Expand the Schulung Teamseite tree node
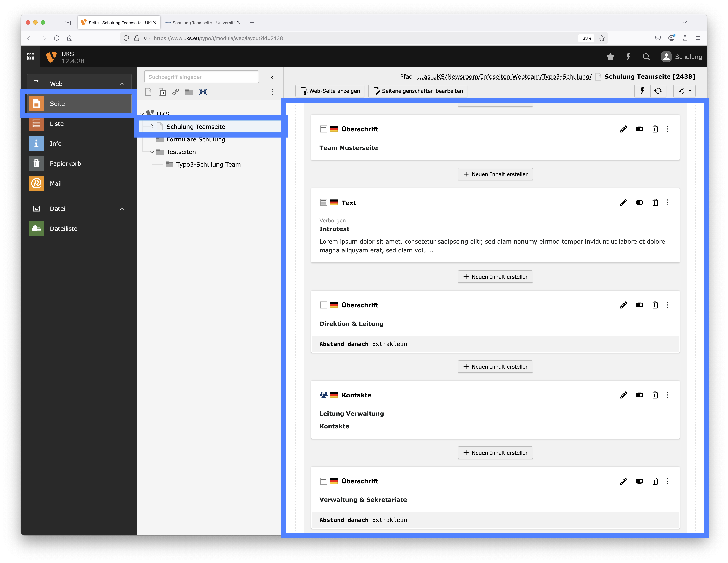This screenshot has height=563, width=728. pos(152,126)
